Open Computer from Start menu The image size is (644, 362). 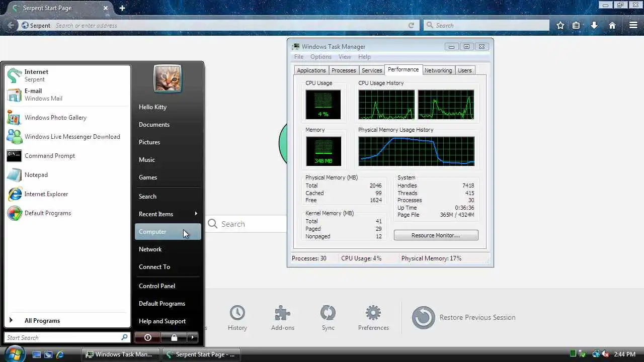(168, 232)
